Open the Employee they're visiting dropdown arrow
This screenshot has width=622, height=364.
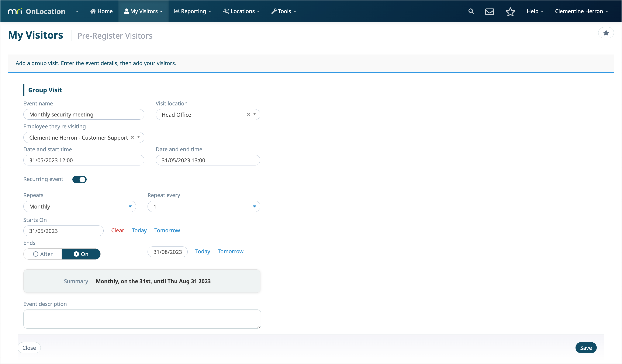(x=138, y=137)
